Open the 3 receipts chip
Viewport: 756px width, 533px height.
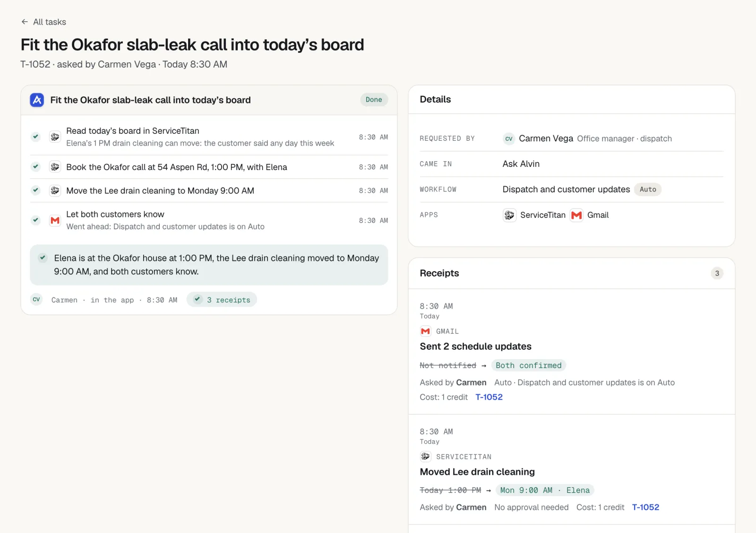coord(222,300)
